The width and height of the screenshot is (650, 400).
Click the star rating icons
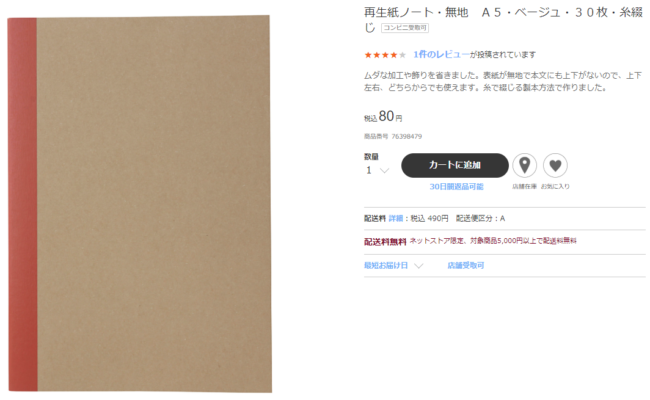point(385,55)
